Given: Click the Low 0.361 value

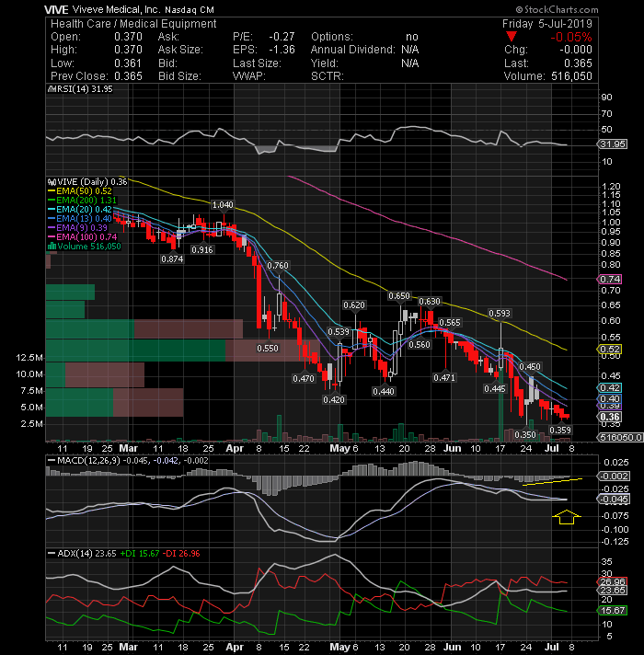Looking at the screenshot, I should coord(128,63).
